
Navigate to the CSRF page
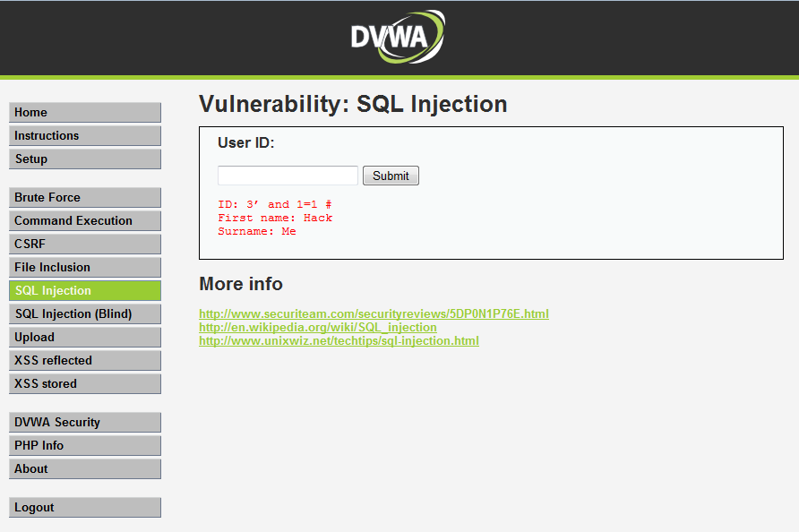point(85,245)
